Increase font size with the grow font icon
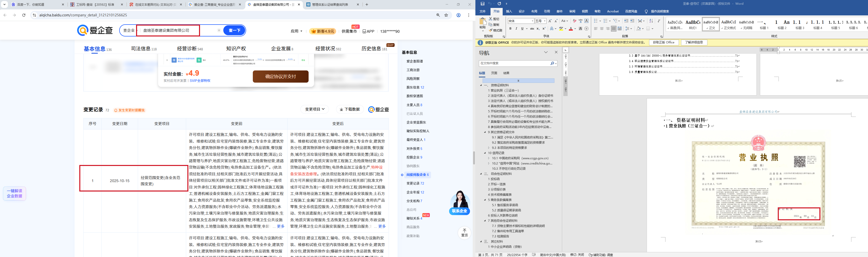868x257 pixels. (550, 21)
